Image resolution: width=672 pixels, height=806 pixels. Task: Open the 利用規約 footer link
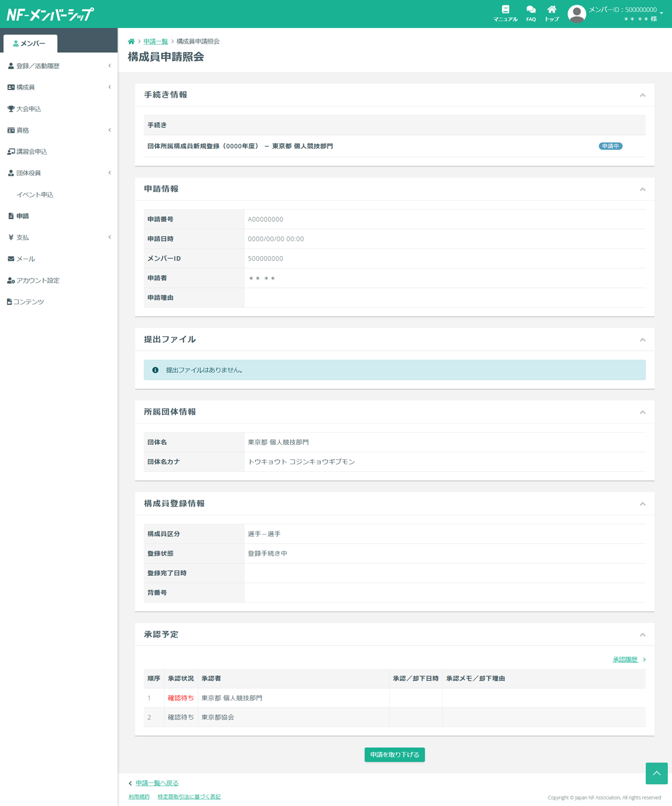139,797
